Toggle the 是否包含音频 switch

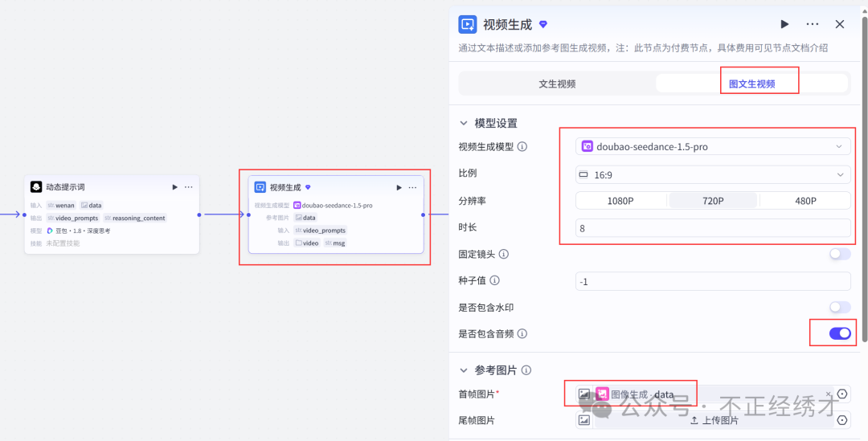click(840, 333)
